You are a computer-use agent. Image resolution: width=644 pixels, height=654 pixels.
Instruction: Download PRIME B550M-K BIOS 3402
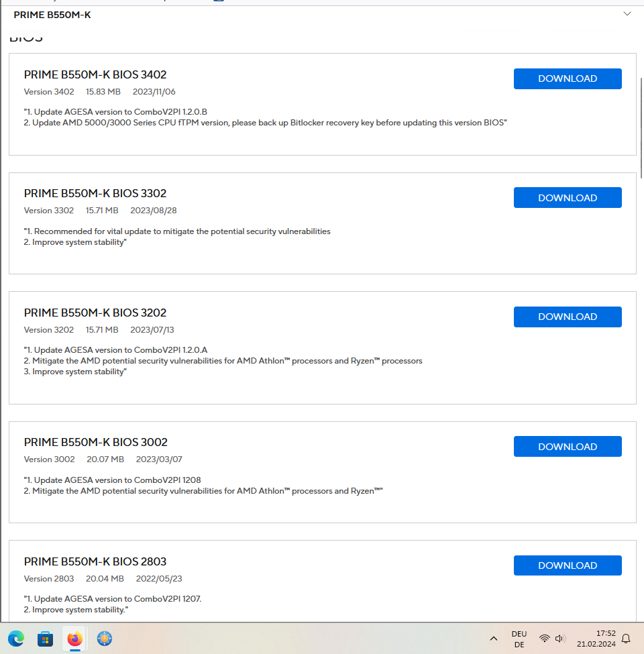coord(568,79)
